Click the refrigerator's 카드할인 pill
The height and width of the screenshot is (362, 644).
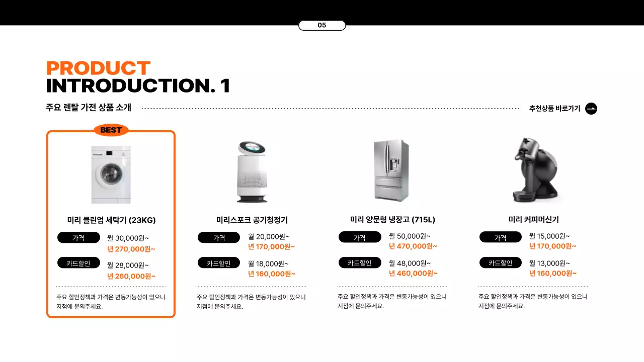360,263
